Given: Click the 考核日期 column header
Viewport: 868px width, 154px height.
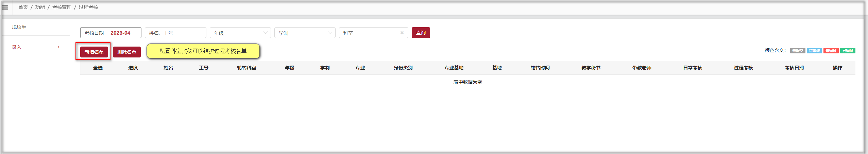Looking at the screenshot, I should pos(795,68).
